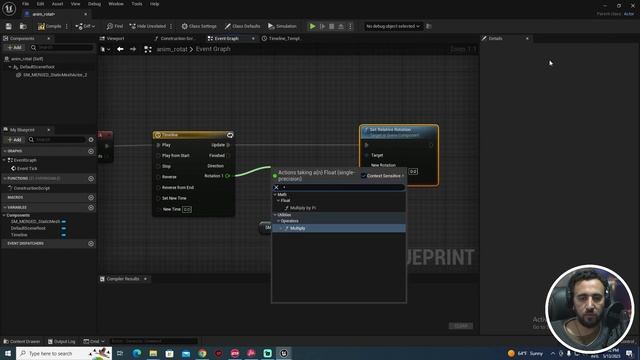The height and width of the screenshot is (360, 640).
Task: Click the green Play button
Action: 312,26
